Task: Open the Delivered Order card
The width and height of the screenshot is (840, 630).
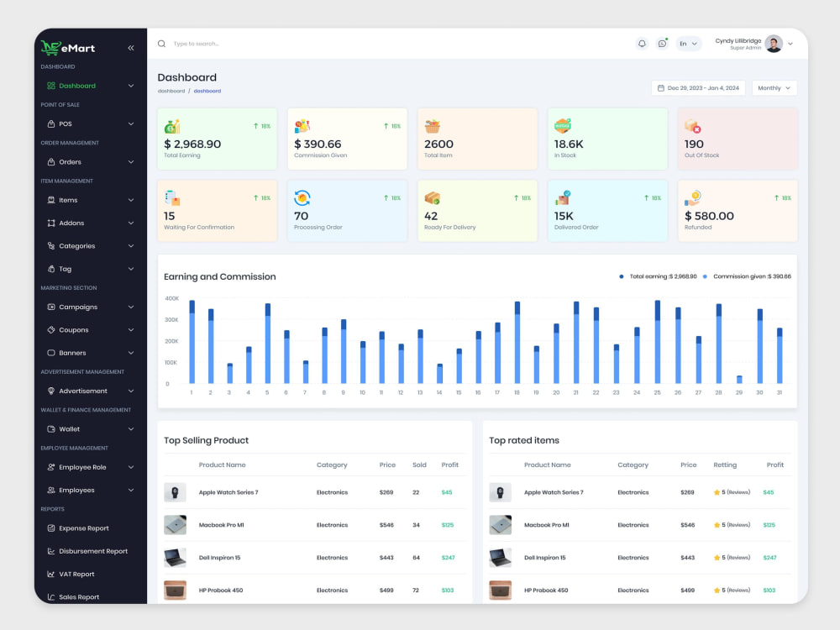Action: [607, 211]
